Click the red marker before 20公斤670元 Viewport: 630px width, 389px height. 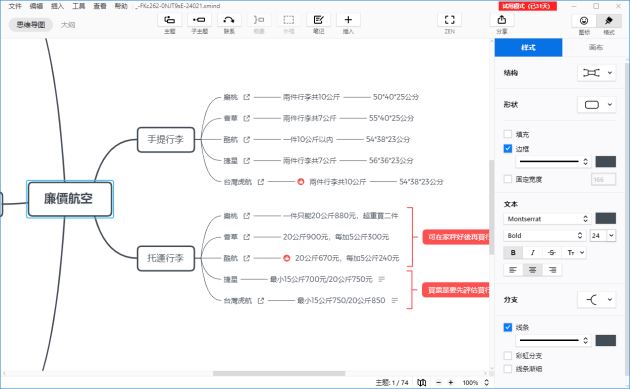click(286, 258)
